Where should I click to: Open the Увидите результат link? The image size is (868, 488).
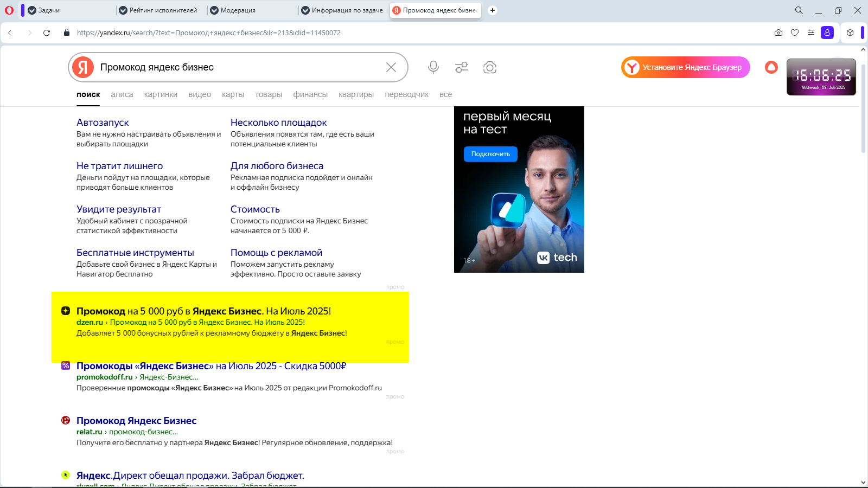tap(119, 209)
